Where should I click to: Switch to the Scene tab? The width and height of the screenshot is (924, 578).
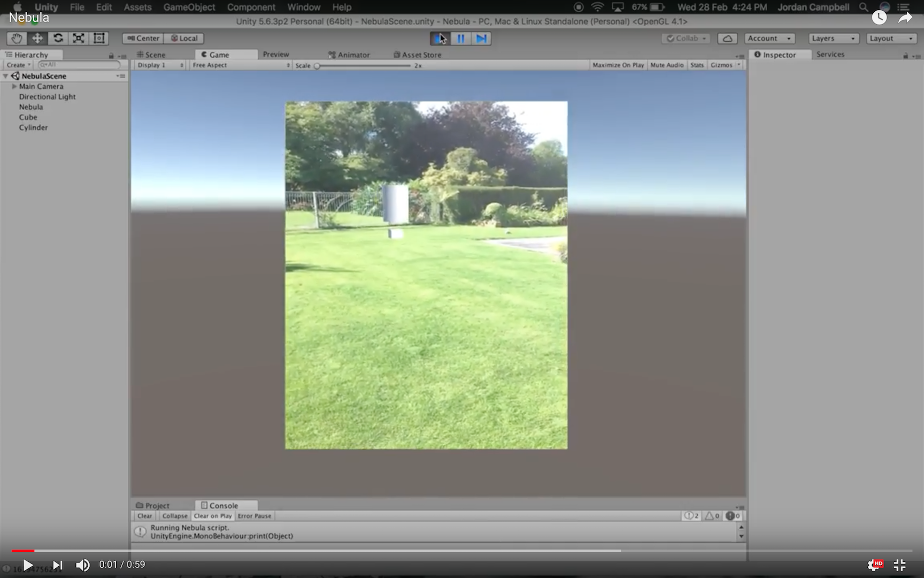(x=151, y=55)
